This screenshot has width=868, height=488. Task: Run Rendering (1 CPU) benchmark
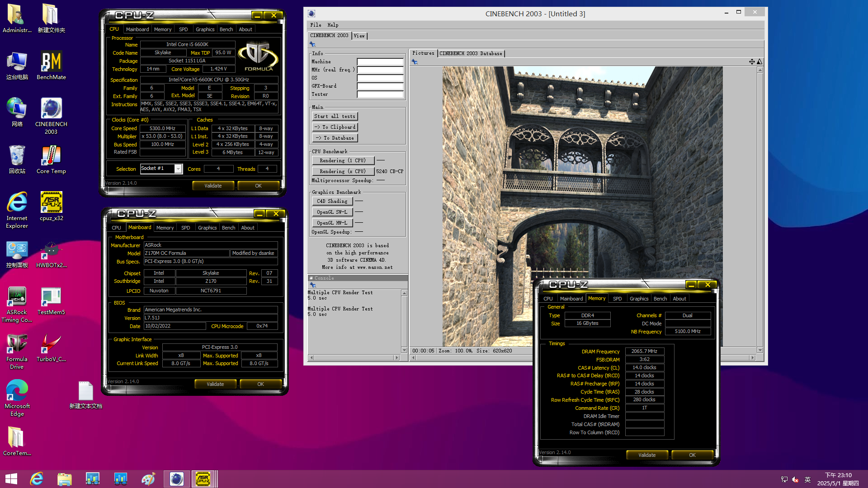[x=343, y=160]
